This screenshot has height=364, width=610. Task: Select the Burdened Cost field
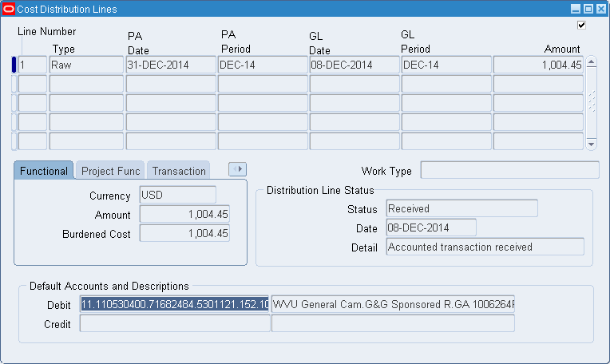click(x=184, y=234)
